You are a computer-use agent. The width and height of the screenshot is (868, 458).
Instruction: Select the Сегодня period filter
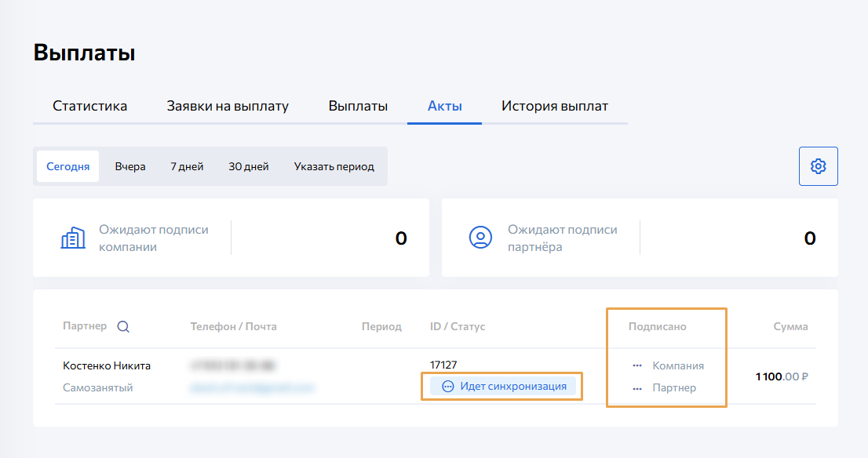pyautogui.click(x=67, y=166)
